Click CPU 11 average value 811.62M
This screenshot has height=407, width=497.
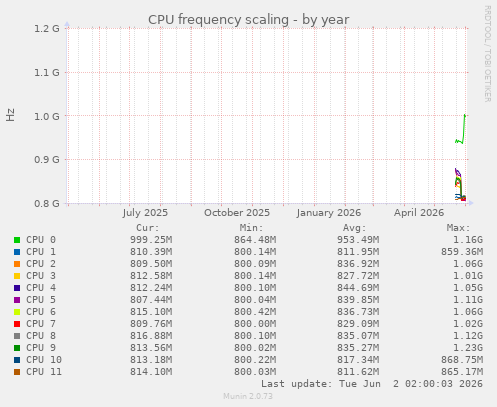358,372
